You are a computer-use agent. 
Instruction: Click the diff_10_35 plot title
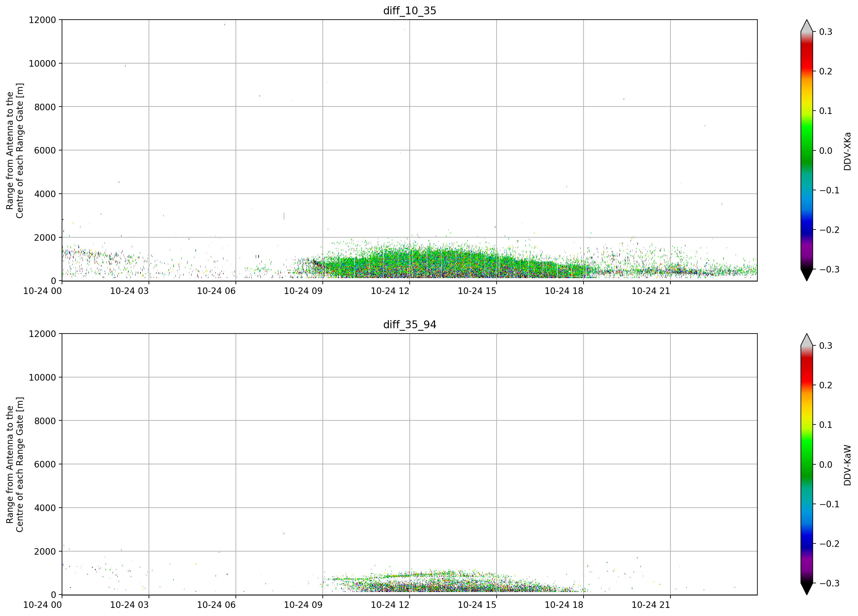[x=410, y=11]
